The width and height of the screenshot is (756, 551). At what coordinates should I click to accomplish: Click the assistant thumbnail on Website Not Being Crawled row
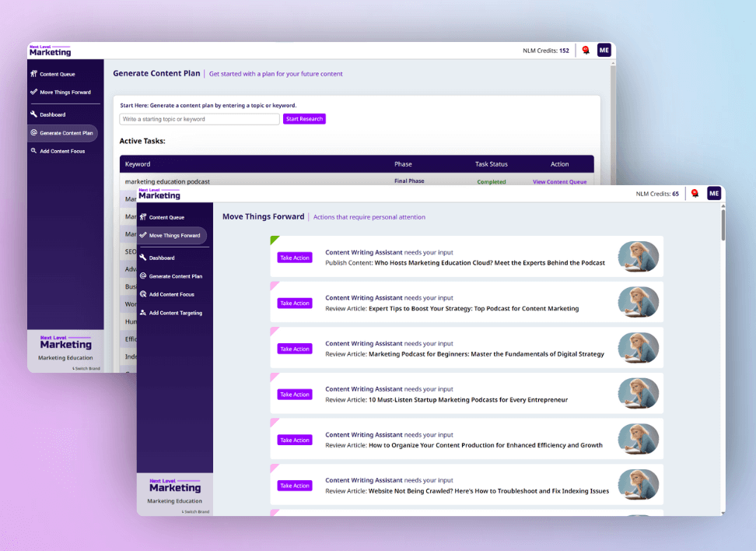[x=638, y=484]
